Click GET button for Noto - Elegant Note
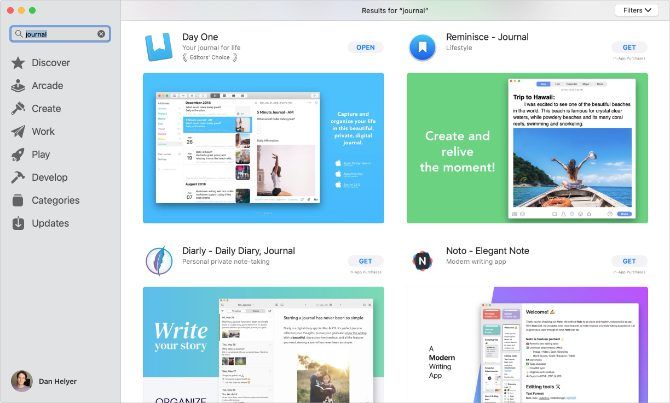The height and width of the screenshot is (403, 670). (x=629, y=261)
